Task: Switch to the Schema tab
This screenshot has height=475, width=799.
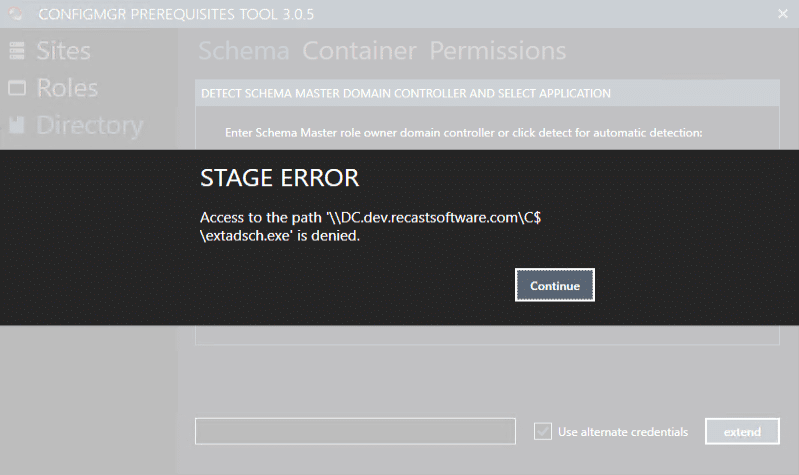Action: pyautogui.click(x=243, y=51)
